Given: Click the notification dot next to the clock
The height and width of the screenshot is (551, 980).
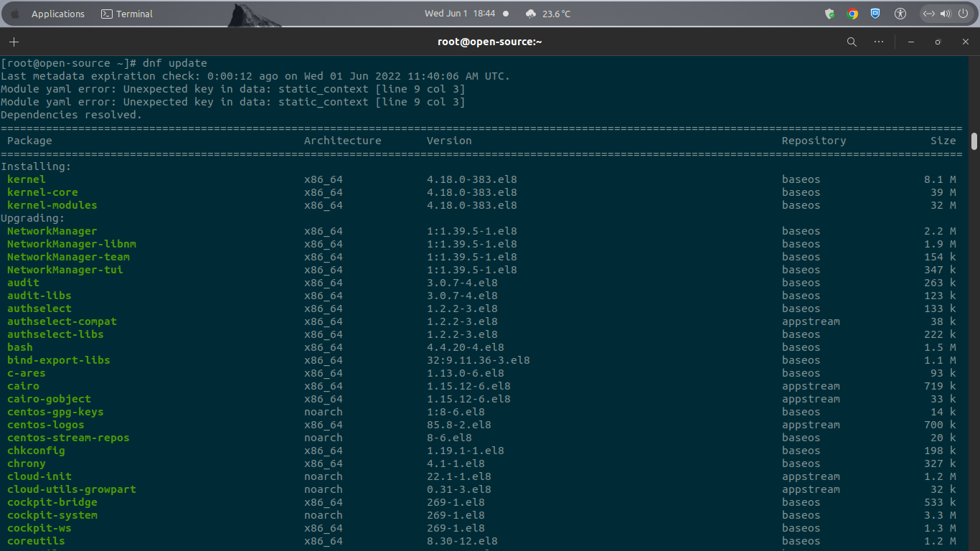Looking at the screenshot, I should [506, 14].
